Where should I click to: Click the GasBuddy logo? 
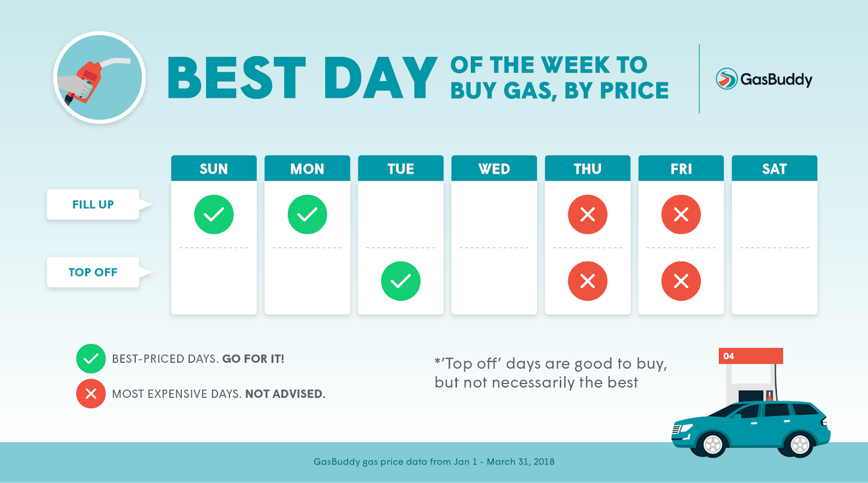pos(764,79)
